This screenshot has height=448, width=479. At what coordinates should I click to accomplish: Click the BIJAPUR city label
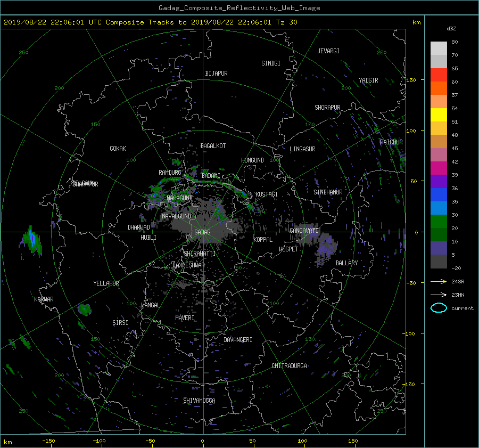coord(216,74)
